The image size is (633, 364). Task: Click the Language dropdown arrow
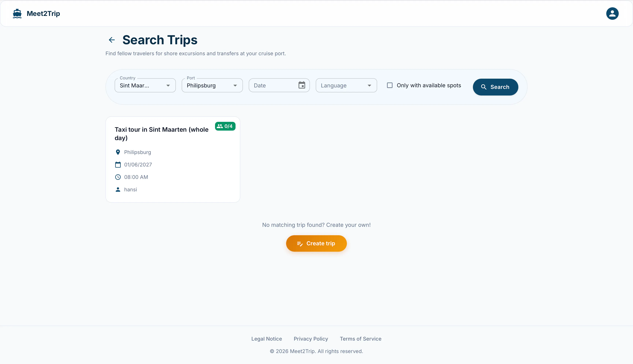click(369, 85)
